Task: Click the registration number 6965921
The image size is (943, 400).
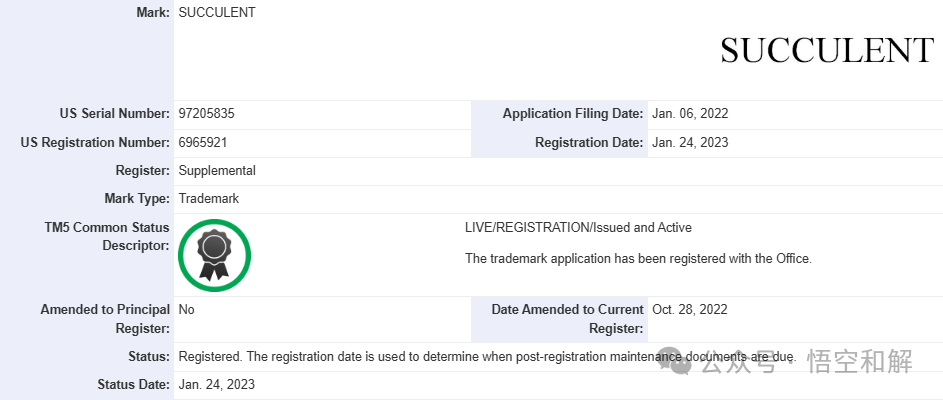Action: [x=202, y=142]
